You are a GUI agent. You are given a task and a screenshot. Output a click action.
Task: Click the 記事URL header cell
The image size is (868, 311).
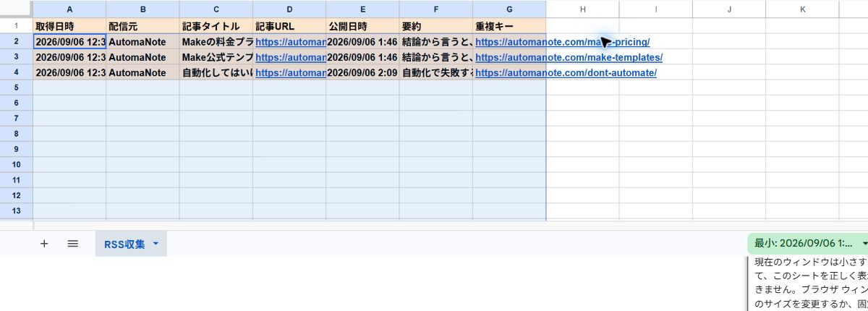pos(289,26)
